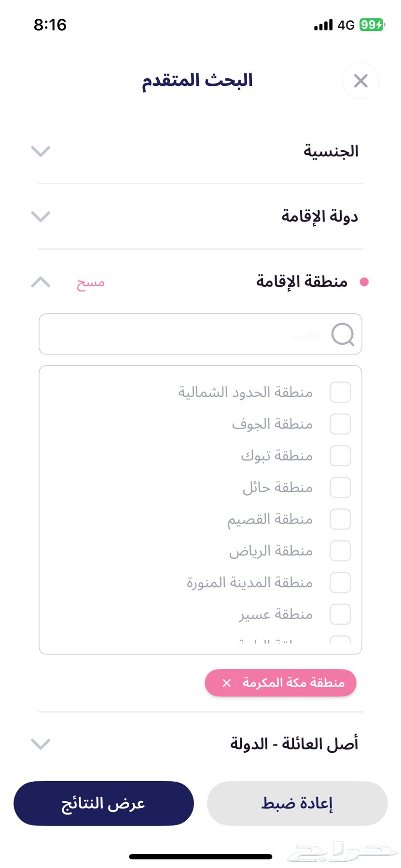This screenshot has height=868, width=401.
Task: Collapse the منطقة الإقامة section chevron
Action: tap(41, 282)
